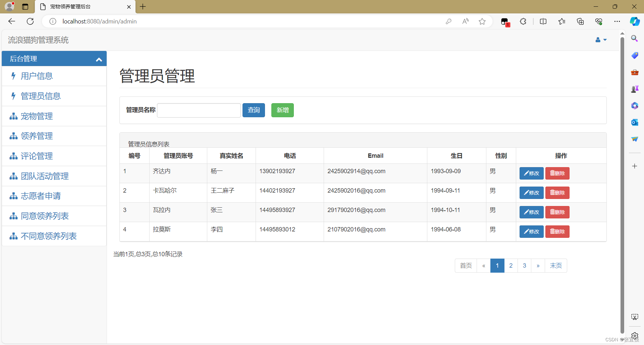Open sidebar Tools briefcase icon
The width and height of the screenshot is (644, 345).
point(635,72)
